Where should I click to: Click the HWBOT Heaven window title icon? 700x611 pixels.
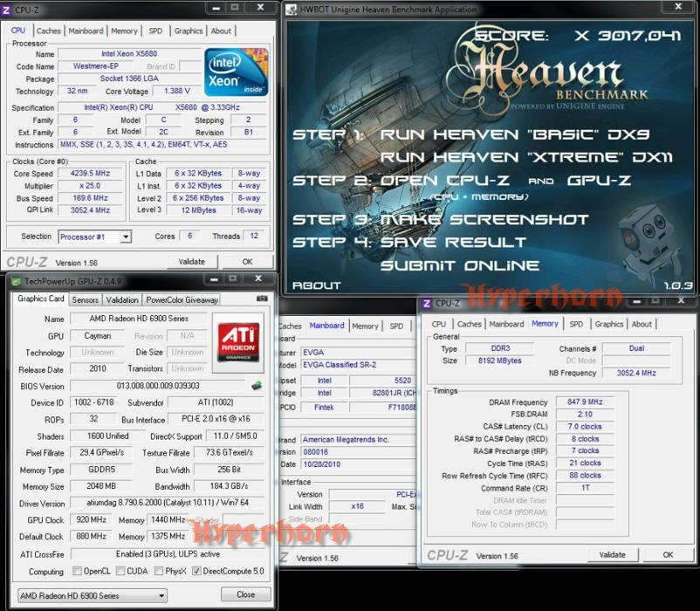click(x=291, y=10)
